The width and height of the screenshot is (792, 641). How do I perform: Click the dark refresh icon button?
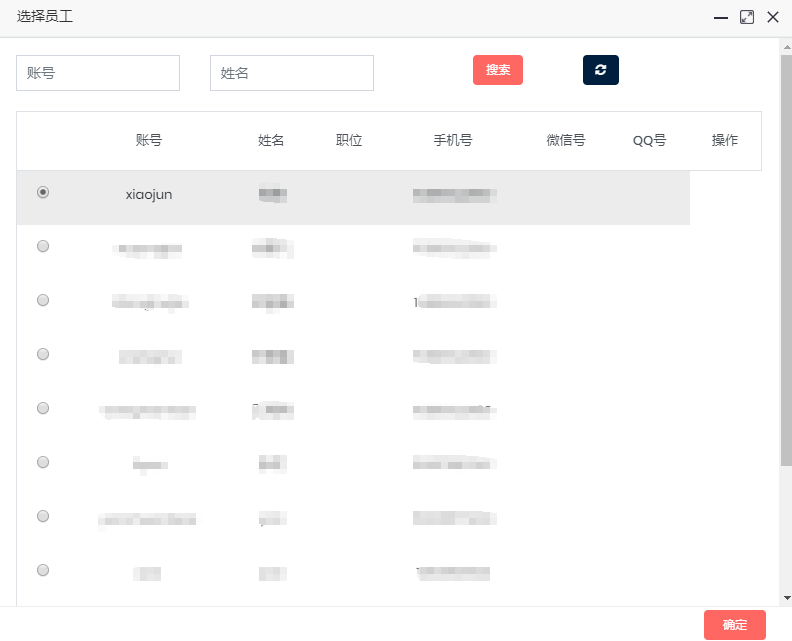pyautogui.click(x=600, y=70)
